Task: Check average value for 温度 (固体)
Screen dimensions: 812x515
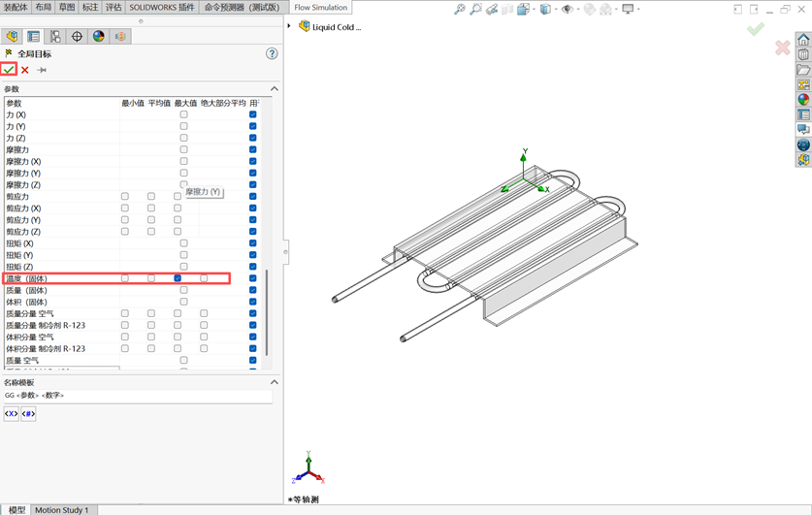Action: pos(151,278)
